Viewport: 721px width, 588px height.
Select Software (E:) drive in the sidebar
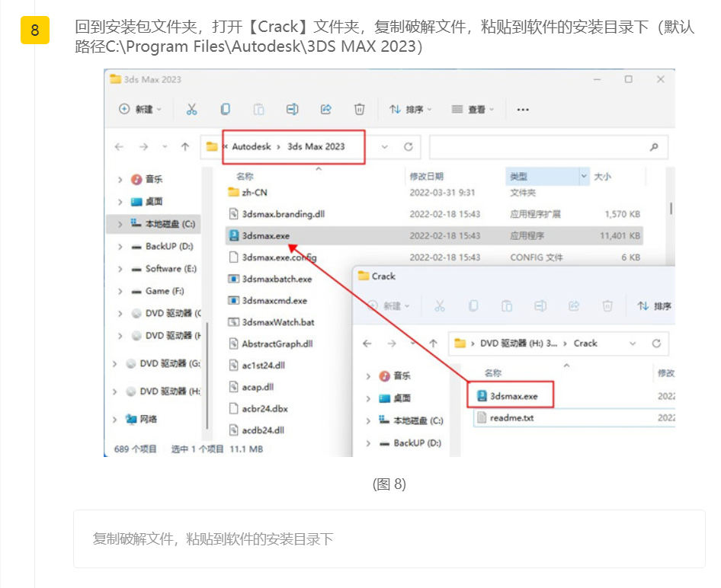[x=171, y=269]
